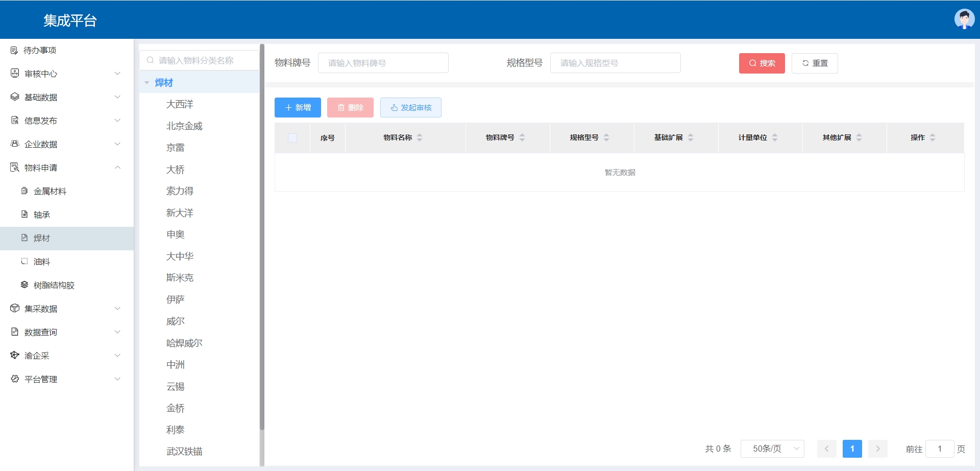Click the category tree vertical scrollbar

coord(262,235)
